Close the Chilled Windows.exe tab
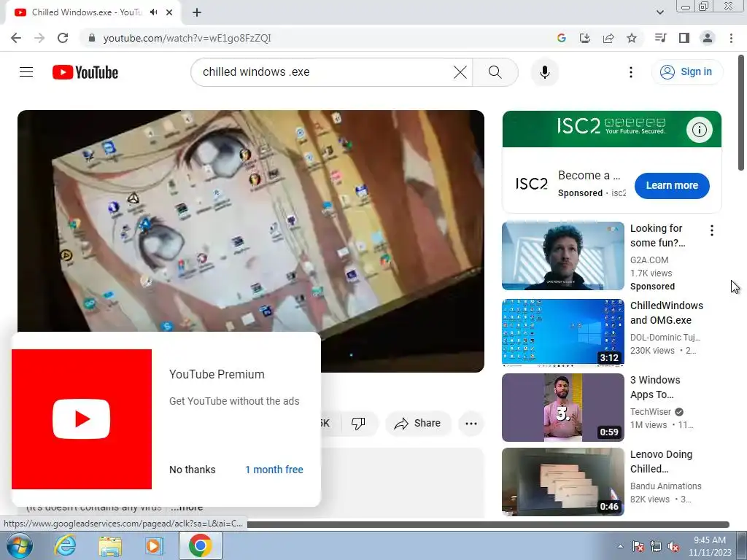 pyautogui.click(x=169, y=12)
